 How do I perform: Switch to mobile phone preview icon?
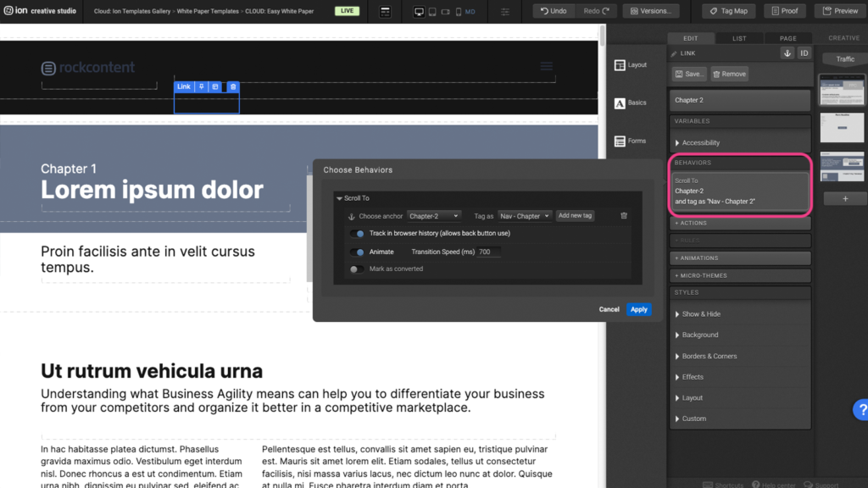[459, 11]
